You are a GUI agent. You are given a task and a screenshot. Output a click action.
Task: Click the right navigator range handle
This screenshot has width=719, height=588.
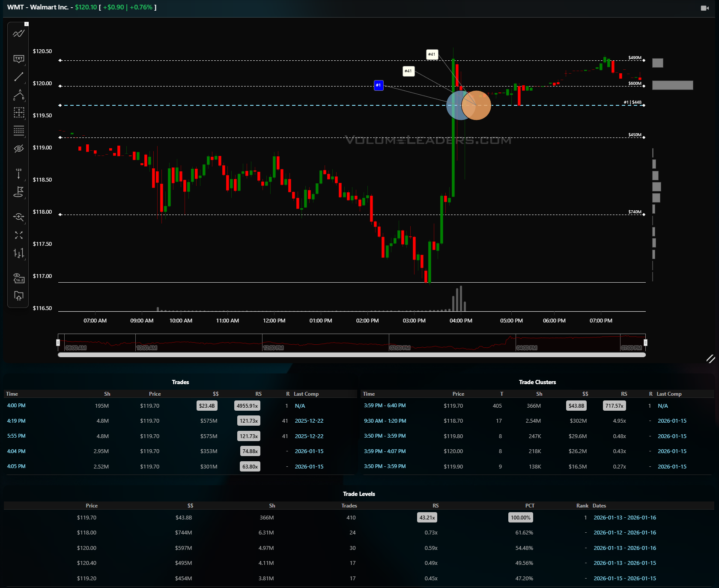645,343
